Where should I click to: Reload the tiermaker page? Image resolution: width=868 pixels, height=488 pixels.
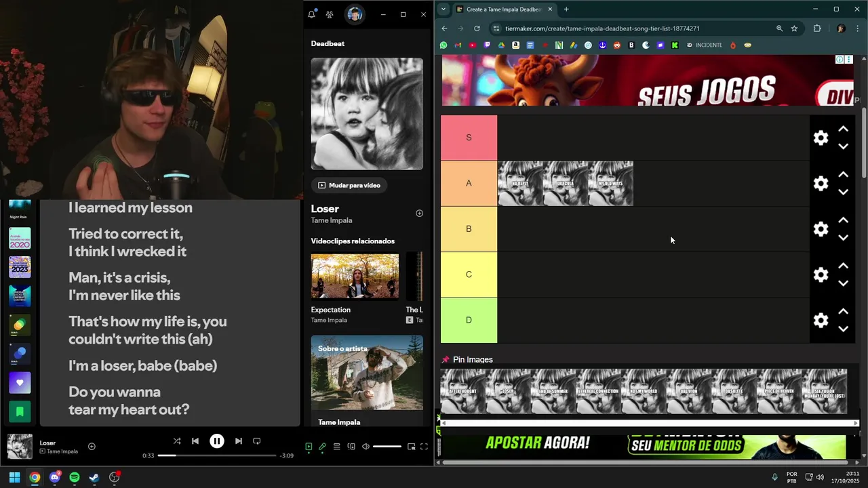coord(477,28)
